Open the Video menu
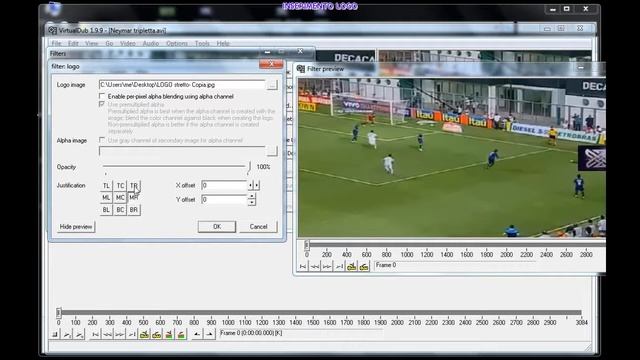Viewport: 640px width, 360px height. point(128,43)
